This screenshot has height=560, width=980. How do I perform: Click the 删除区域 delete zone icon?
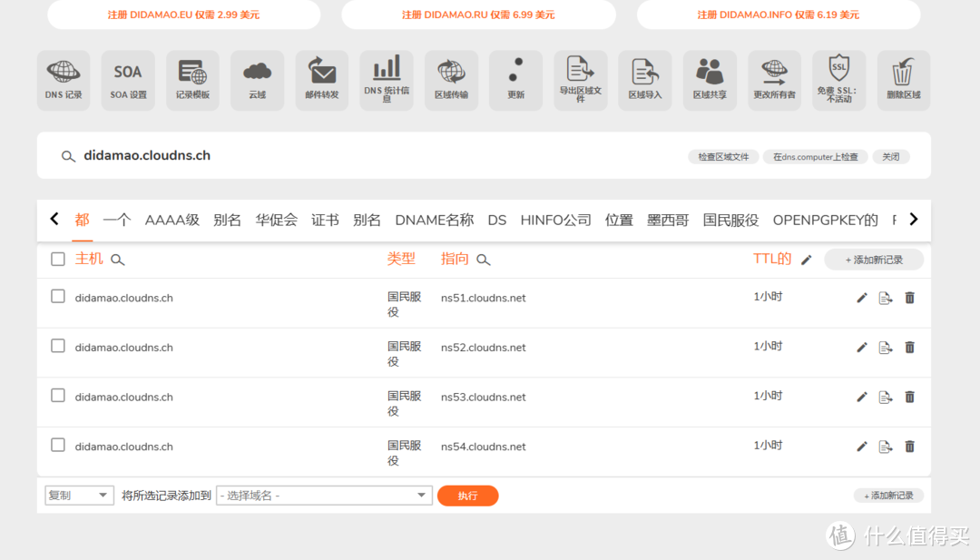click(x=904, y=80)
